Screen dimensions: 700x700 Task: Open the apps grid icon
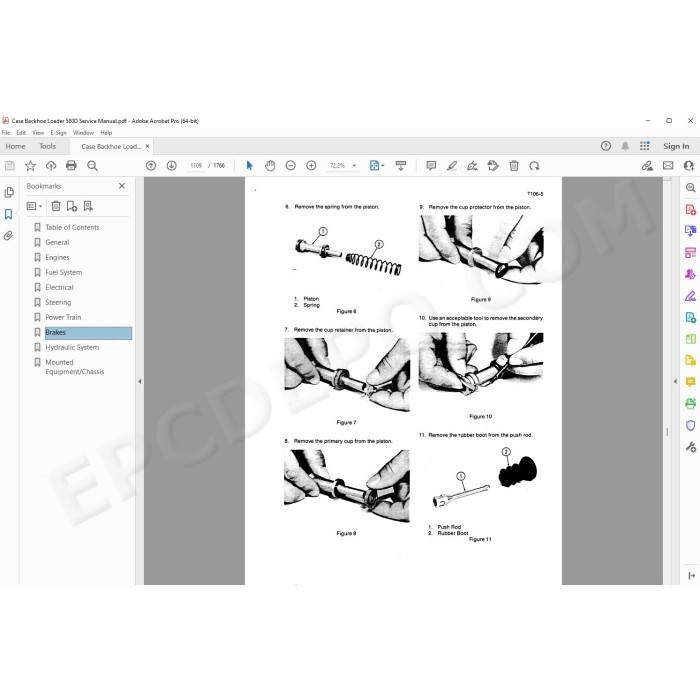pyautogui.click(x=645, y=146)
